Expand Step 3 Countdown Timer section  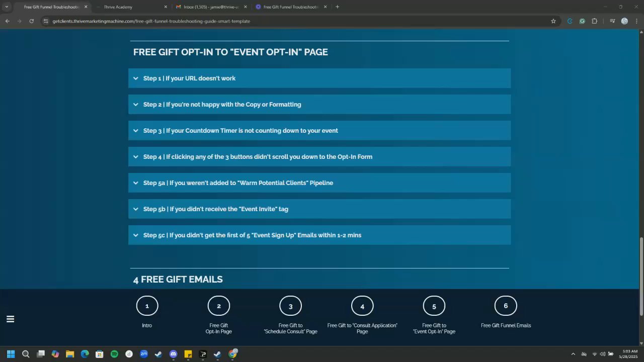click(x=319, y=131)
